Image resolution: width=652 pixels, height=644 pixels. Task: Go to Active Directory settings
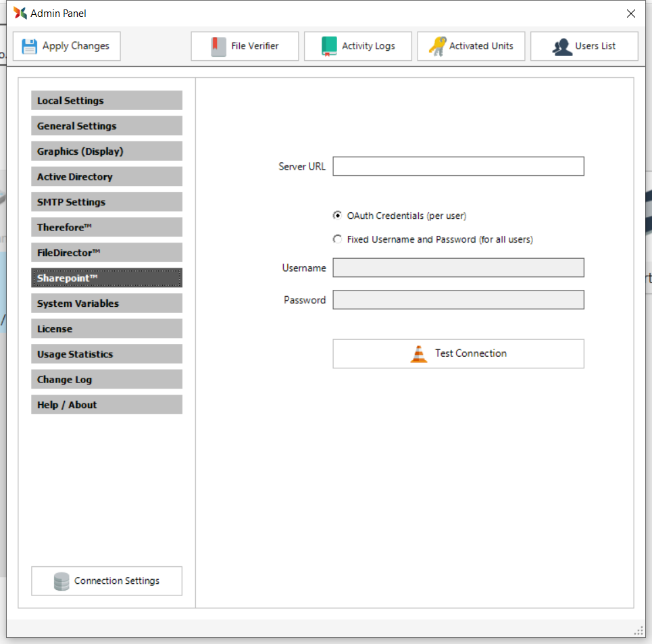[107, 176]
